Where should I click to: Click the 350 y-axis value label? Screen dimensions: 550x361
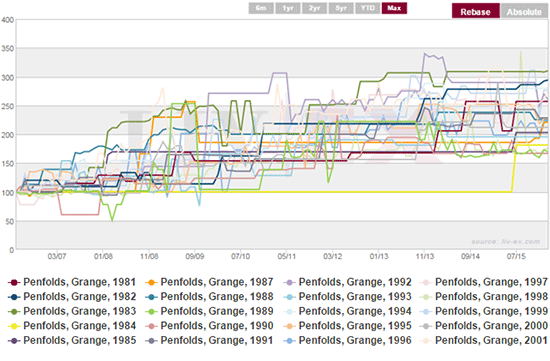click(x=7, y=49)
